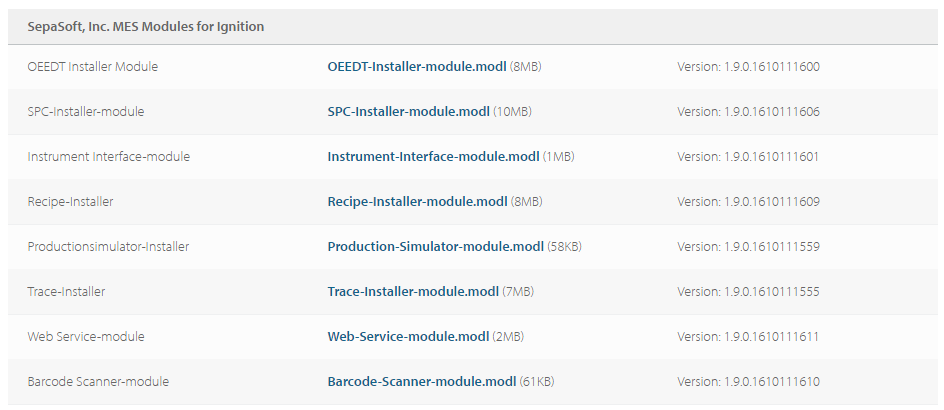Click the Productionsimulator-Installer label

[108, 246]
